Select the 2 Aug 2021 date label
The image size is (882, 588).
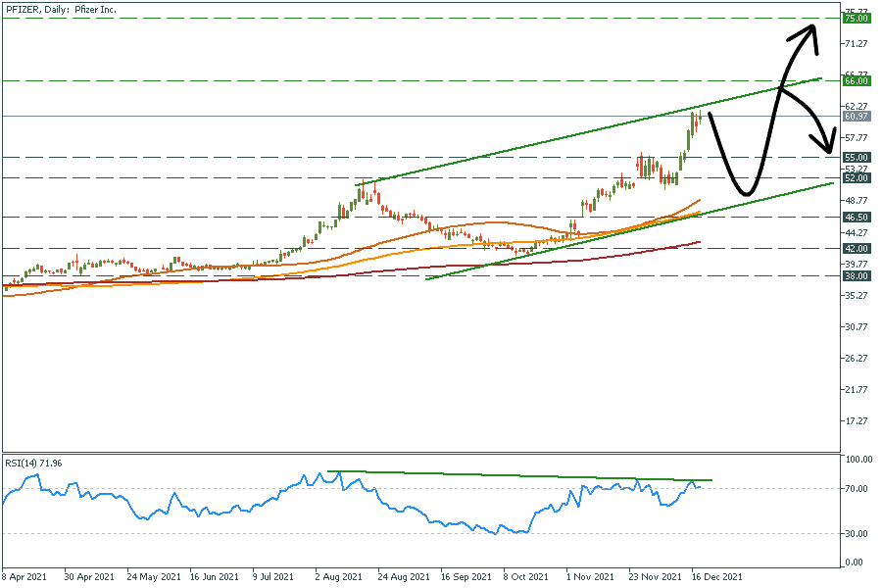[340, 578]
